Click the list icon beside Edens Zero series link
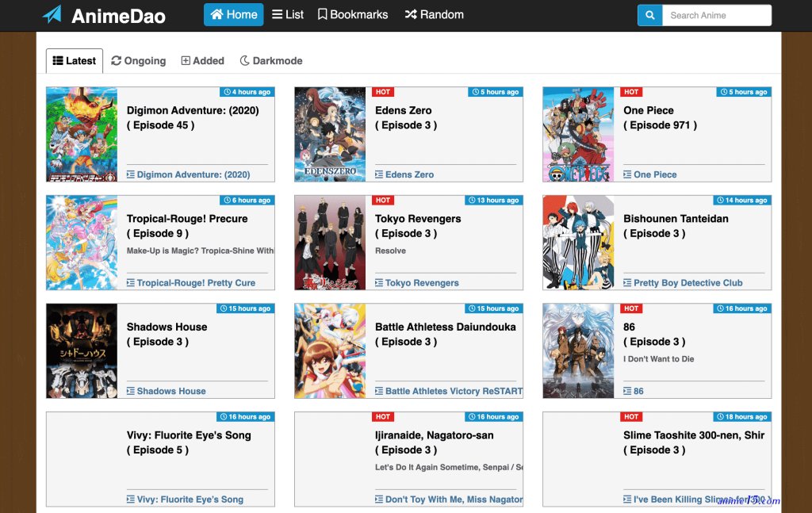The image size is (812, 513). tap(379, 174)
